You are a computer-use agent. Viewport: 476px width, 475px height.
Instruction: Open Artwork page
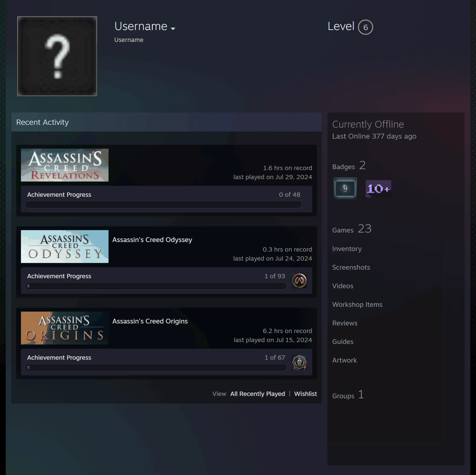tap(344, 360)
